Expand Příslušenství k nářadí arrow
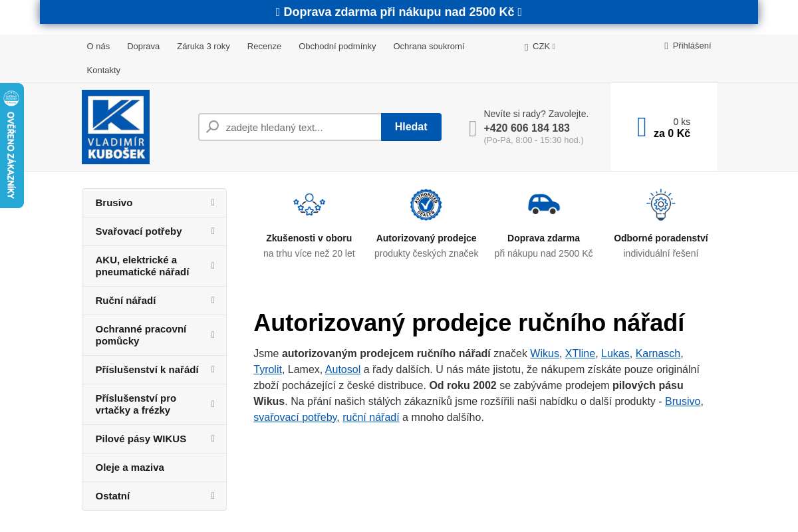The width and height of the screenshot is (798, 532). click(213, 369)
